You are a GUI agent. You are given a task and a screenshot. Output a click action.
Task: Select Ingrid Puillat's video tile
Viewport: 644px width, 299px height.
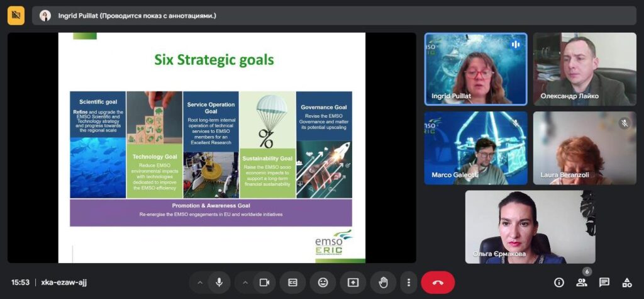(475, 69)
